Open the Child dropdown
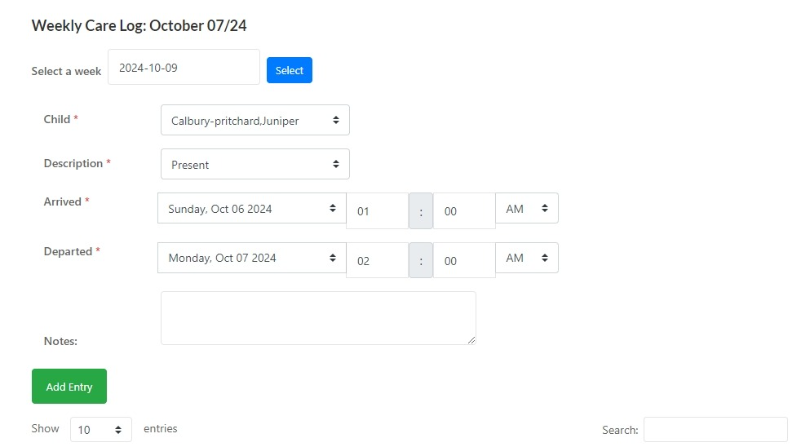Image resolution: width=811 pixels, height=447 pixels. pyautogui.click(x=255, y=120)
